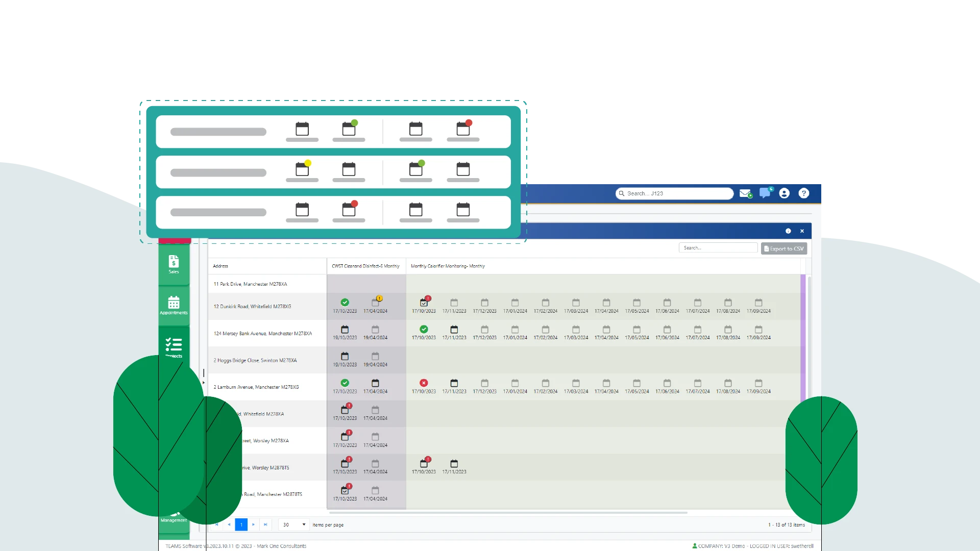Click the grid Search field
Image resolution: width=980 pixels, height=551 pixels.
(717, 248)
